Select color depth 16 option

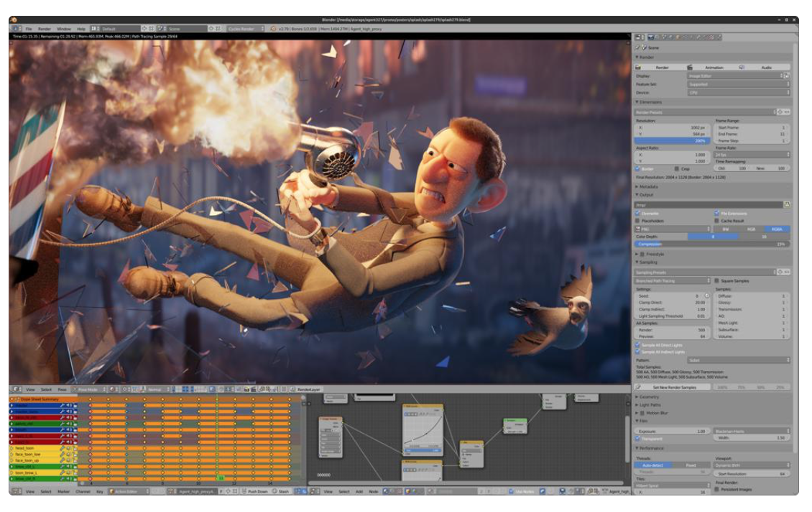tap(765, 237)
